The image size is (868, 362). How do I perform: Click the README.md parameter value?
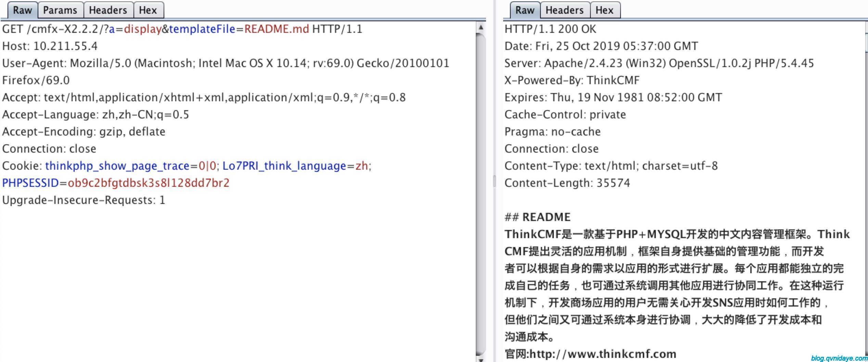pos(277,29)
